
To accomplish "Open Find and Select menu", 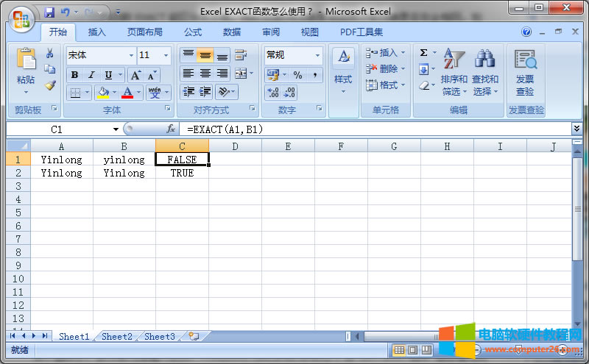I will tap(485, 71).
